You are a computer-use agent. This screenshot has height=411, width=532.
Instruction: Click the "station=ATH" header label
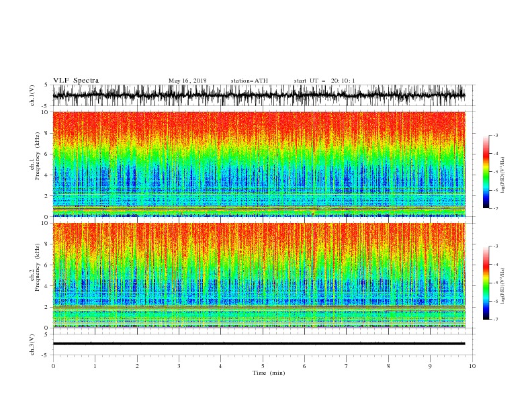[x=249, y=81]
